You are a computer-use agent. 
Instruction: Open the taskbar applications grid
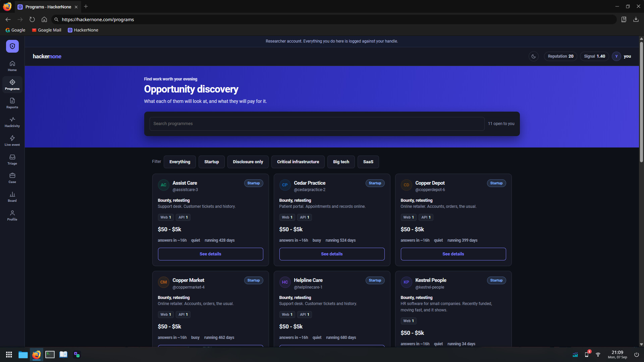9,355
